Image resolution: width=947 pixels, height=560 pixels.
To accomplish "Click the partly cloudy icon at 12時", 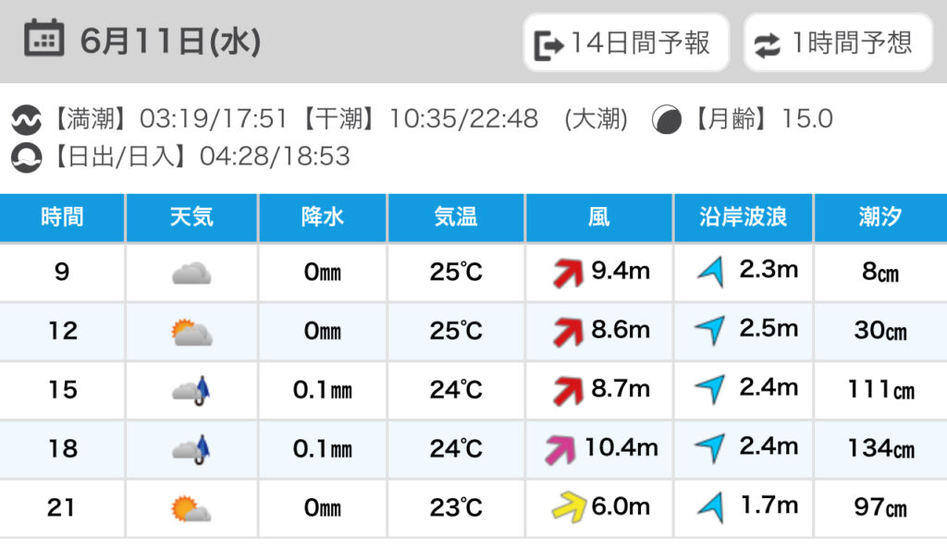I will (x=191, y=332).
